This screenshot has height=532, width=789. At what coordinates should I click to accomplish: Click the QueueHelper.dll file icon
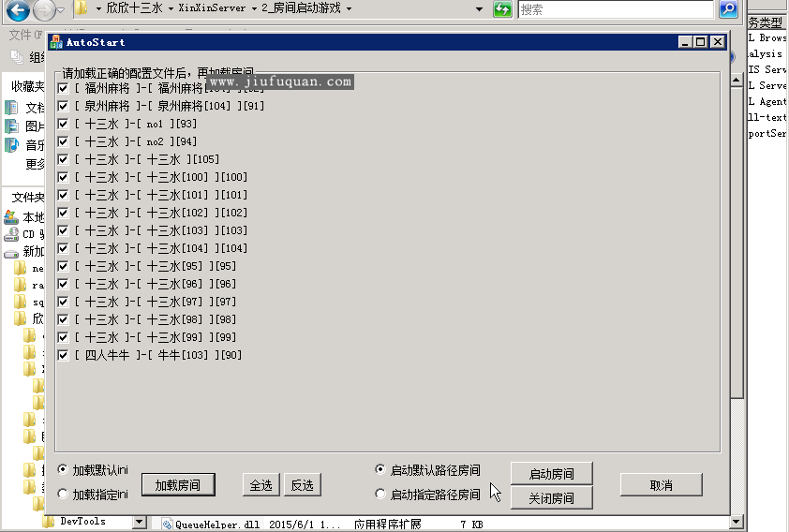click(167, 525)
